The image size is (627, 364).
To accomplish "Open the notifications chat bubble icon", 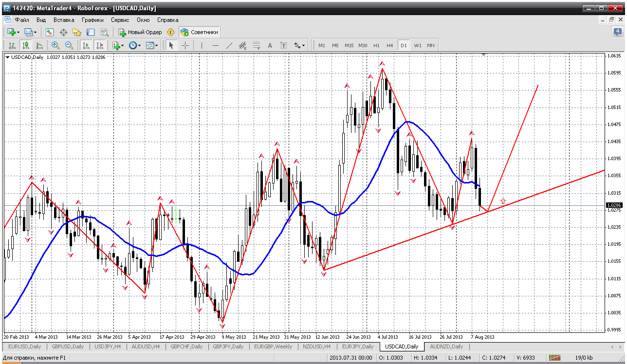I will [x=617, y=32].
